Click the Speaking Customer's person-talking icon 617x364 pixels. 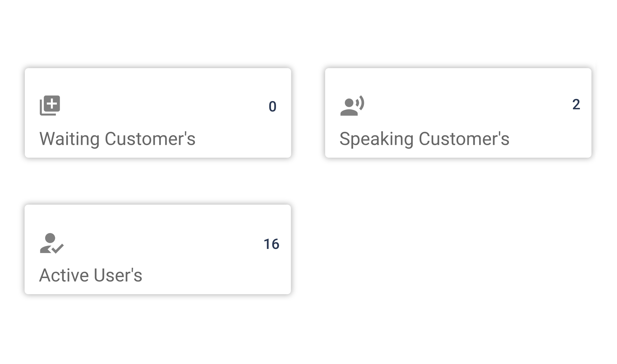pos(352,106)
